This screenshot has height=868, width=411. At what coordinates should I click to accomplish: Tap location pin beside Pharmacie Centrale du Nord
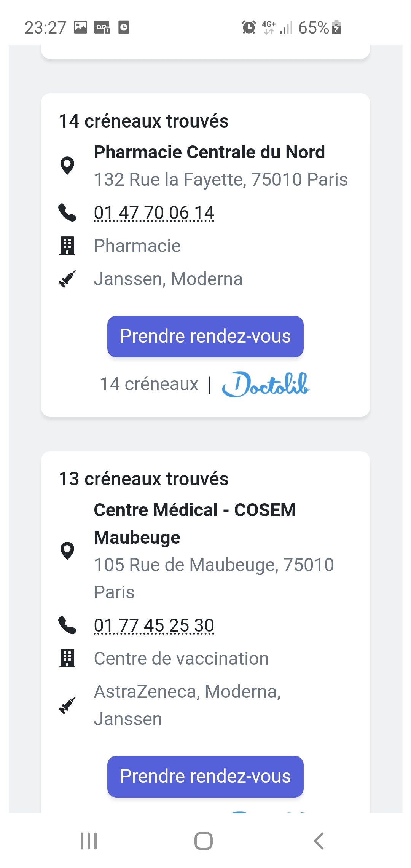pyautogui.click(x=67, y=166)
